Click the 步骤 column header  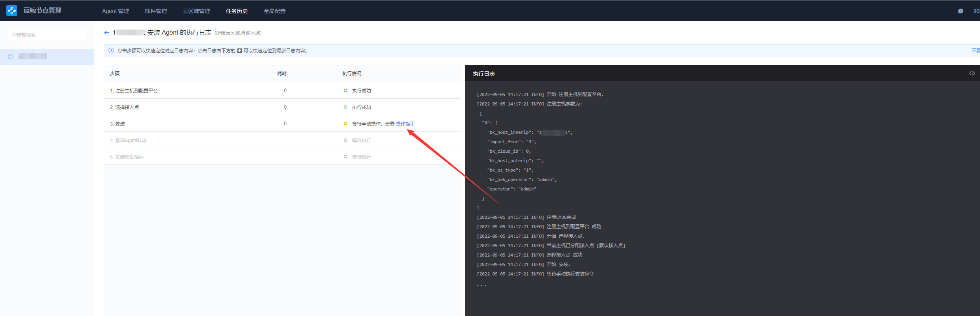(115, 74)
